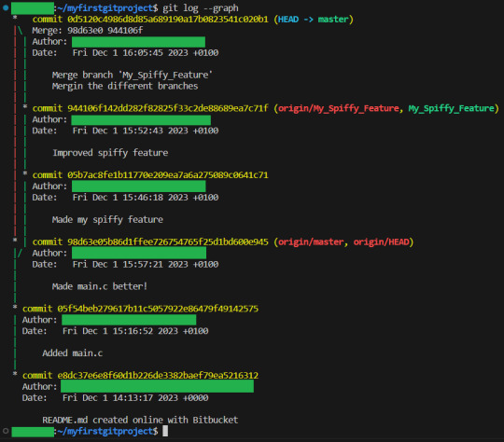The image size is (504, 442).
Task: Click commit hash 98d63e05b86d1ffee726754765f25d1bd600e945
Action: (167, 242)
